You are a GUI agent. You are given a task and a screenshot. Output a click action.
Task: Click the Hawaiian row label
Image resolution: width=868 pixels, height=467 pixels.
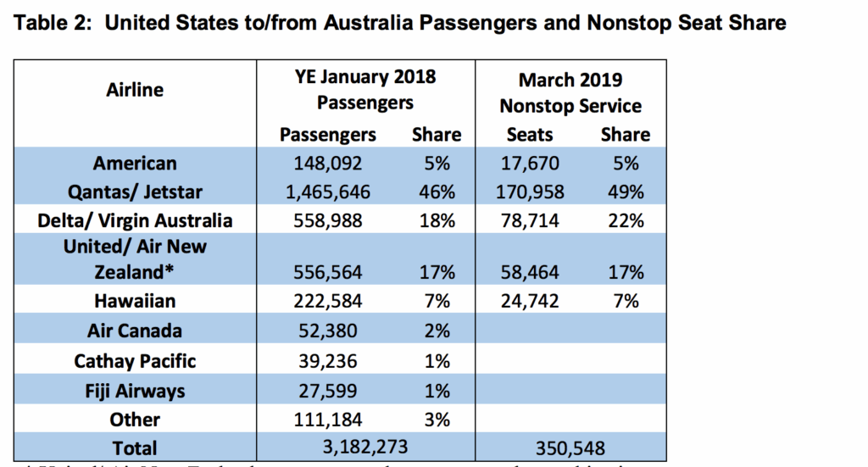135,301
